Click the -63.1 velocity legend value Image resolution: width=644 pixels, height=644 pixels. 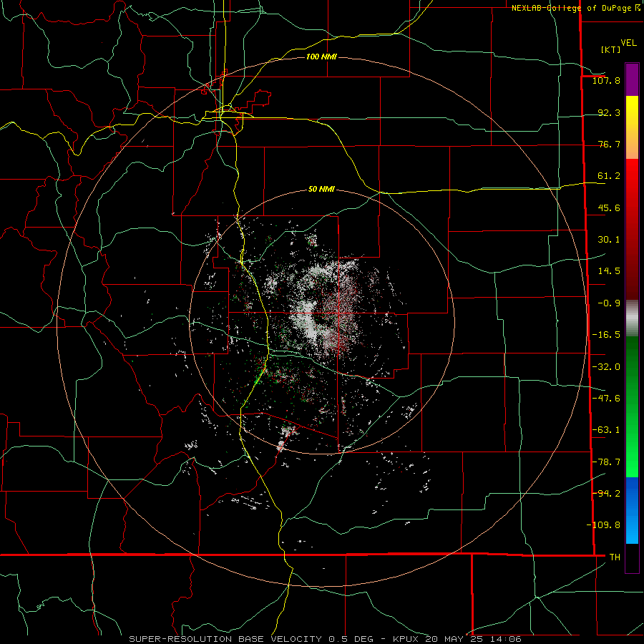click(x=606, y=430)
